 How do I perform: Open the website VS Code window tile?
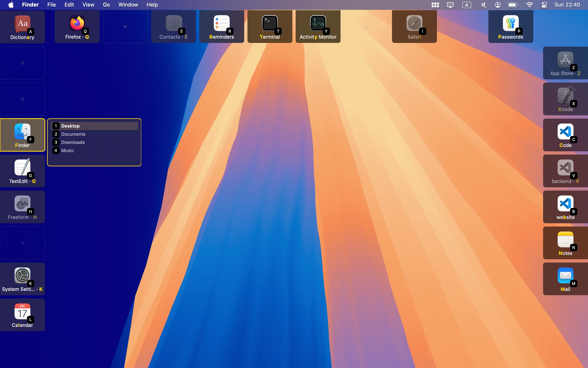565,207
